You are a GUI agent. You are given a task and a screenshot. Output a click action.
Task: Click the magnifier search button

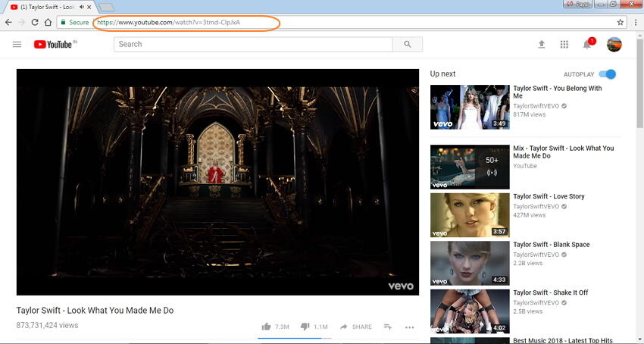click(x=408, y=45)
